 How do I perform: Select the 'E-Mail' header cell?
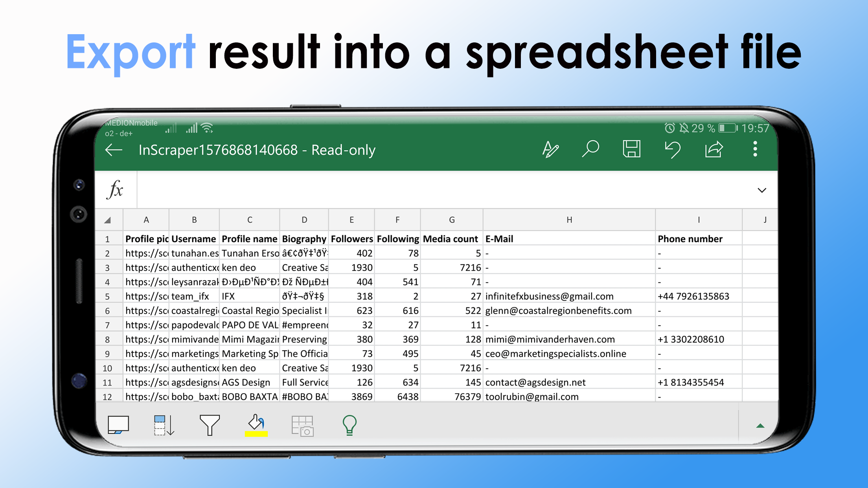coord(569,239)
